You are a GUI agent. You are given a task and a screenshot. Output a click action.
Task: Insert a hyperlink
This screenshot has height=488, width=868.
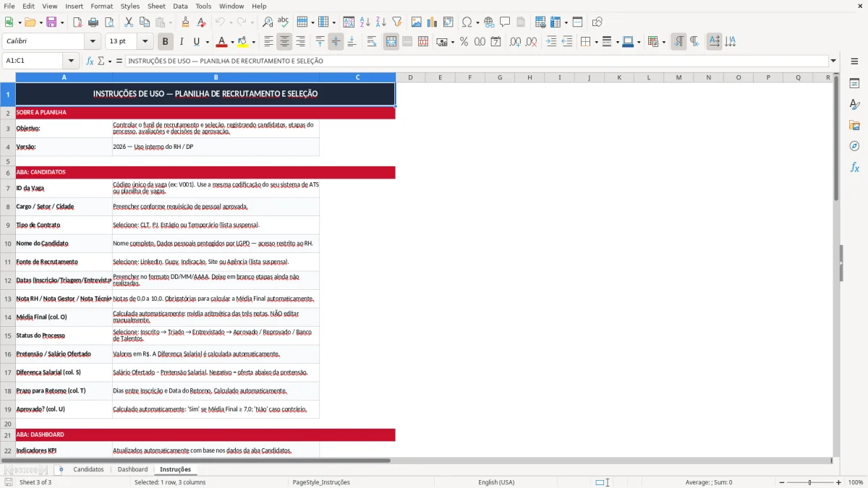click(489, 22)
